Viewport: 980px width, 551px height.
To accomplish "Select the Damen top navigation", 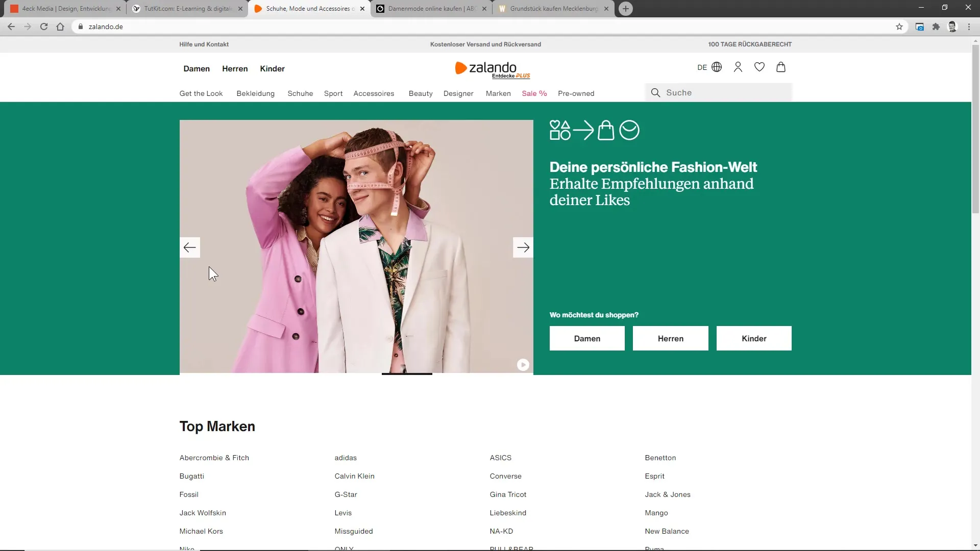I will [197, 69].
